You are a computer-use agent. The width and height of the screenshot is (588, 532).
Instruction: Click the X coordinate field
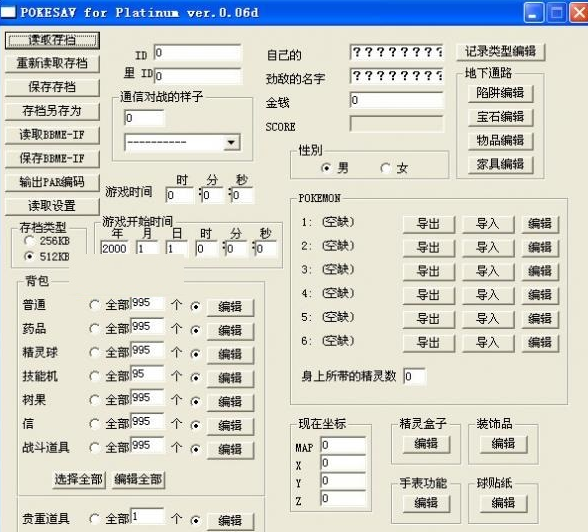pyautogui.click(x=343, y=463)
